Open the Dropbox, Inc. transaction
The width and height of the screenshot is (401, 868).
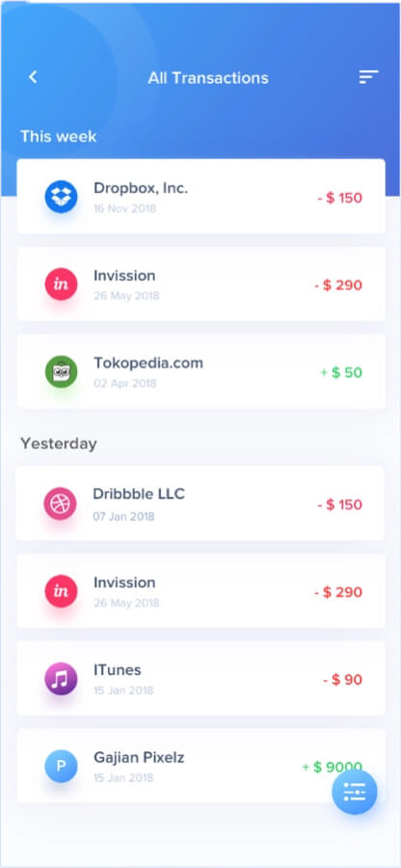tap(200, 197)
